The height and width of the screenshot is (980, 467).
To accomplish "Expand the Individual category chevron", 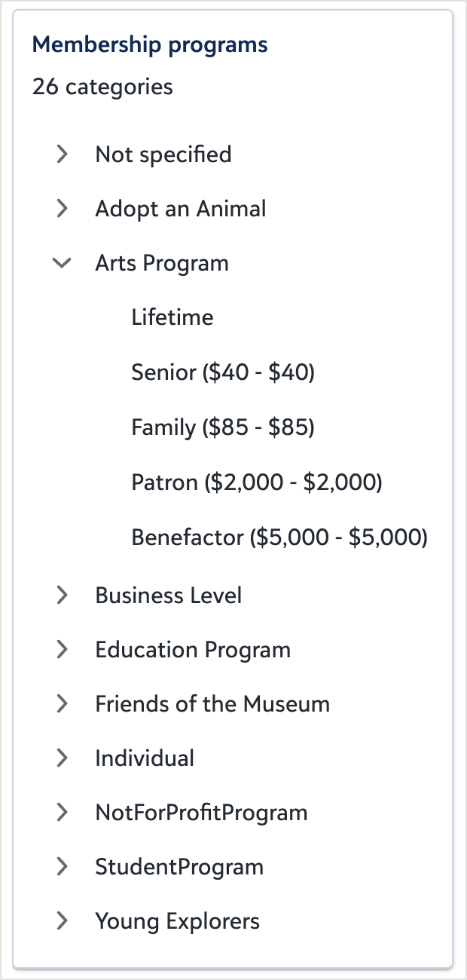I will pyautogui.click(x=63, y=758).
